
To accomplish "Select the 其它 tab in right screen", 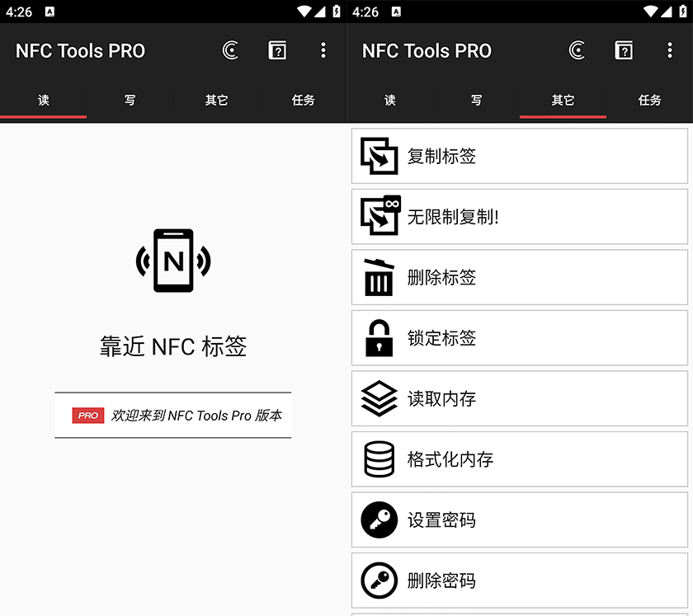I will pos(563,101).
